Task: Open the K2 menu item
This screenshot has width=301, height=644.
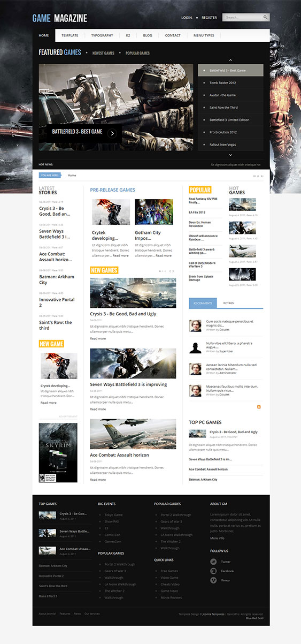Action: point(128,35)
